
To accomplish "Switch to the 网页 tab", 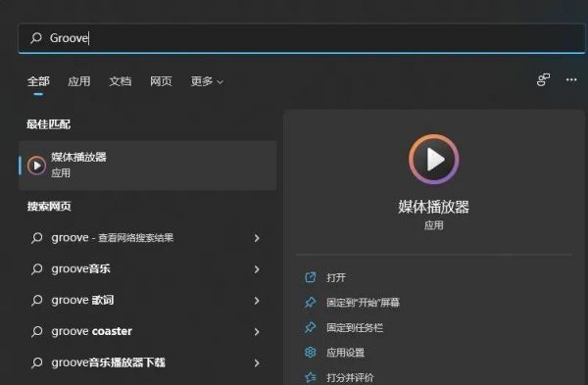I will [x=161, y=81].
